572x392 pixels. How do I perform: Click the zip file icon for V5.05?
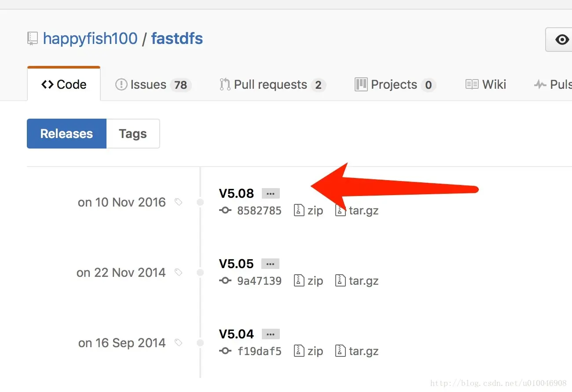[x=299, y=280]
